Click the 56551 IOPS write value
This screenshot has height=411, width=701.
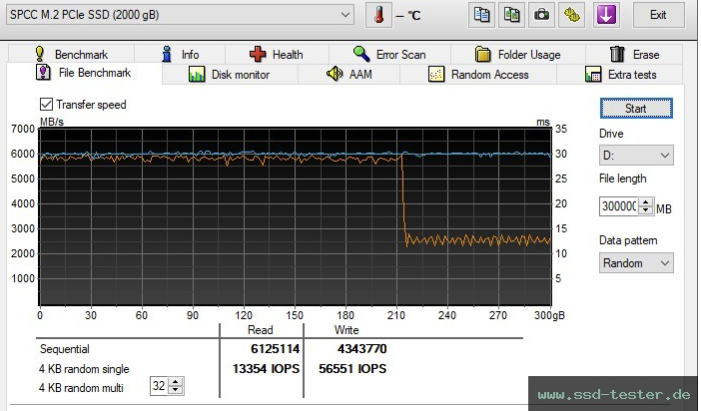point(352,369)
